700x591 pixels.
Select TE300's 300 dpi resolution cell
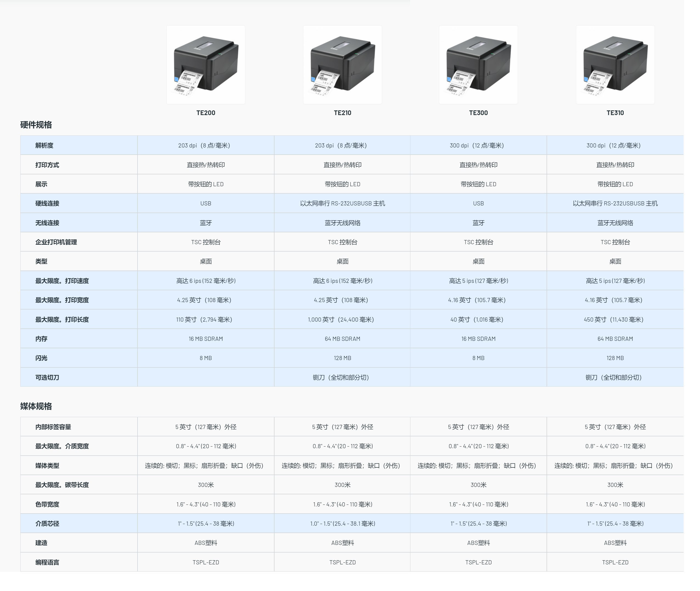pos(477,145)
